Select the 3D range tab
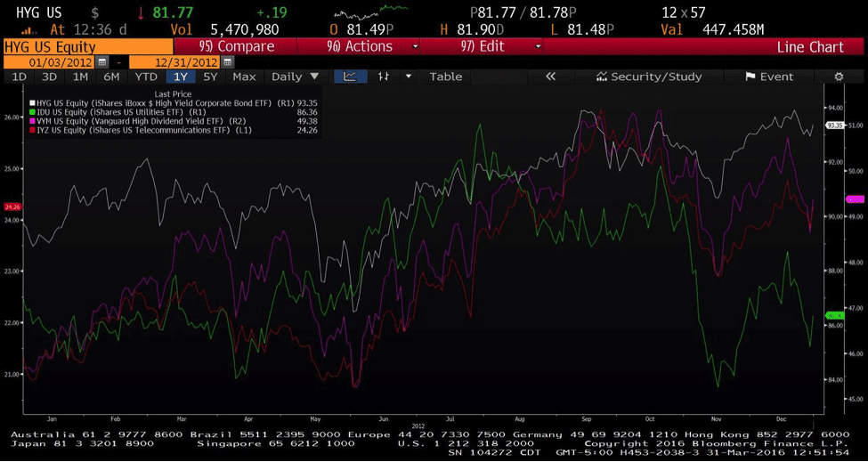 coord(49,77)
